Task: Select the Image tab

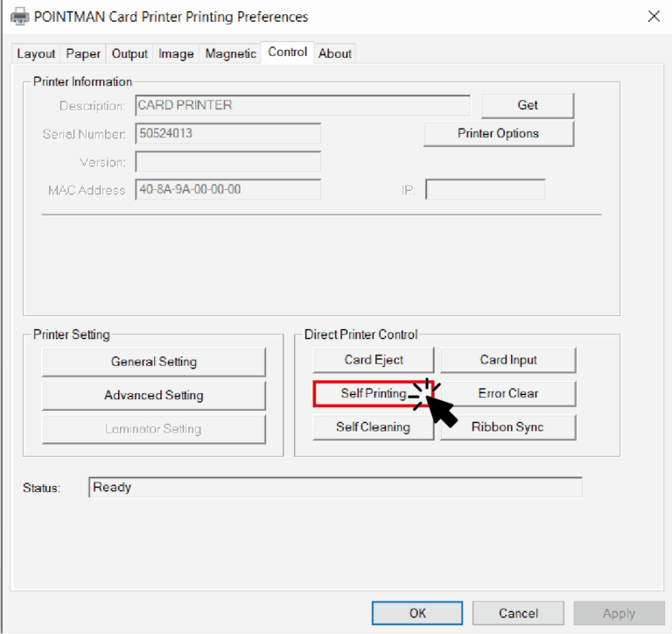Action: (176, 53)
